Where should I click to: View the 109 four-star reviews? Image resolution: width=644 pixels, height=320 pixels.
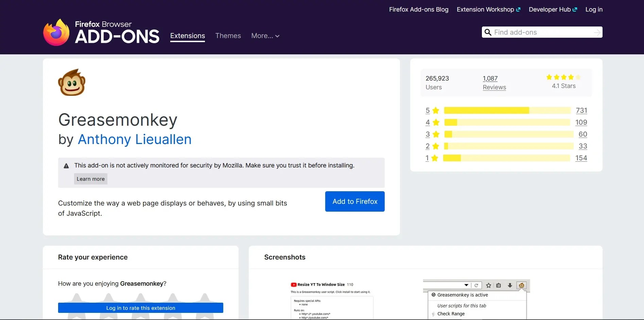[581, 122]
